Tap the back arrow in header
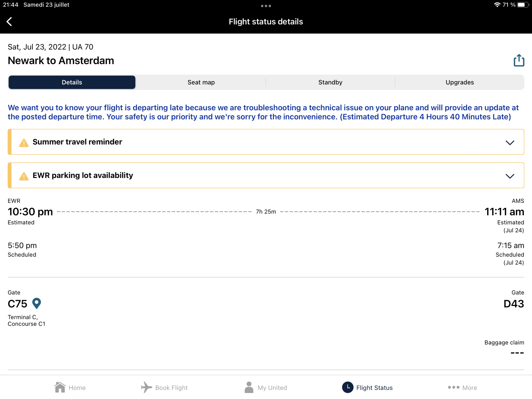532x399 pixels. [x=10, y=22]
